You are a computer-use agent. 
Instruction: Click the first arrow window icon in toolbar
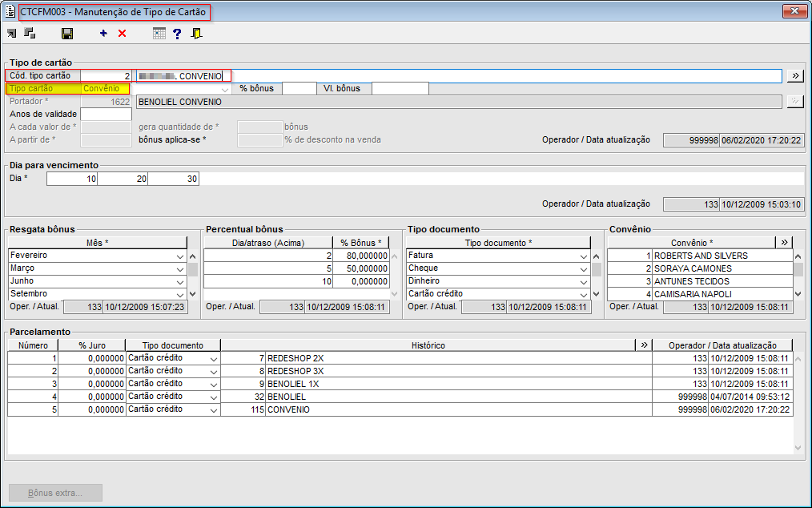[11, 34]
